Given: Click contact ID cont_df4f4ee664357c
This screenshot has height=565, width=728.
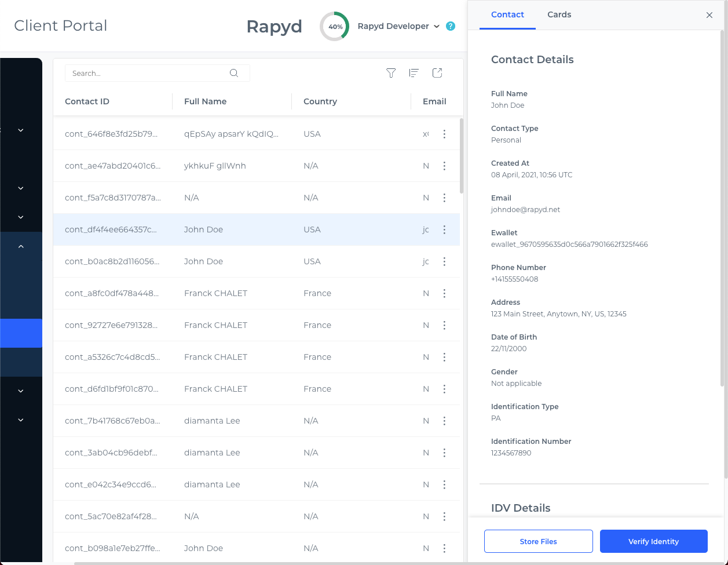Looking at the screenshot, I should 111,229.
